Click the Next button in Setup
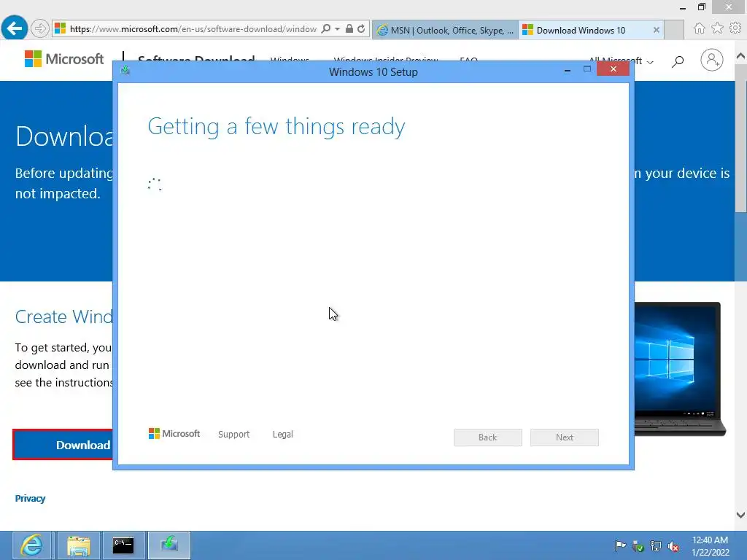 [x=565, y=437]
